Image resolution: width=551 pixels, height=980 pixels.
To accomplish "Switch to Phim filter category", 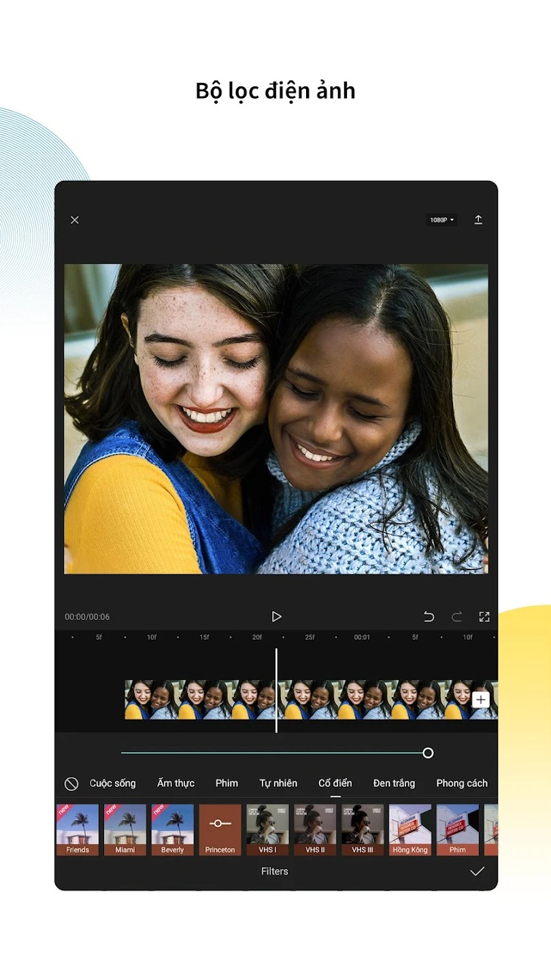I will point(227,783).
